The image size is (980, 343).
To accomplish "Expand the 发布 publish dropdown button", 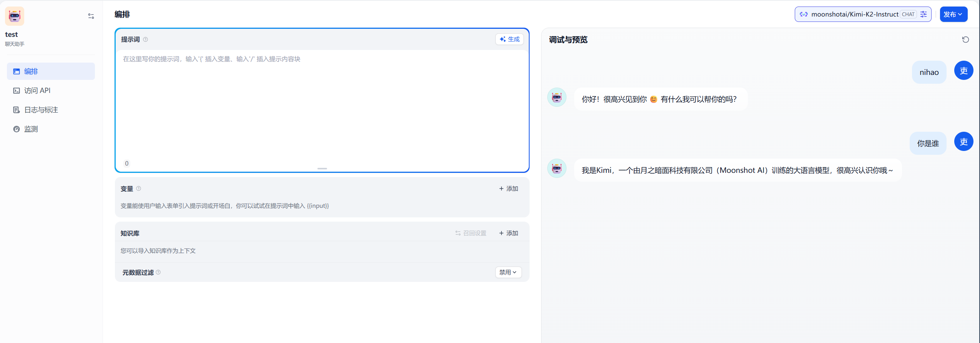I will tap(953, 14).
